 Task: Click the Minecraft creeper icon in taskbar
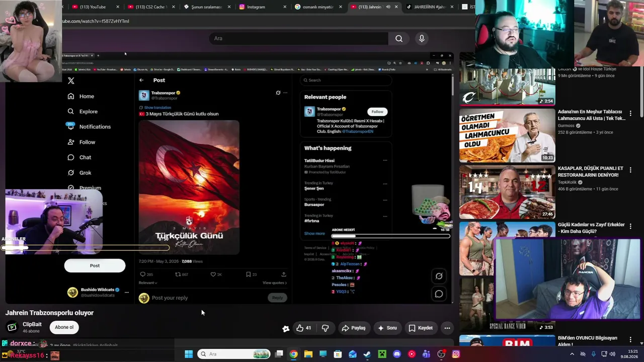click(x=382, y=354)
